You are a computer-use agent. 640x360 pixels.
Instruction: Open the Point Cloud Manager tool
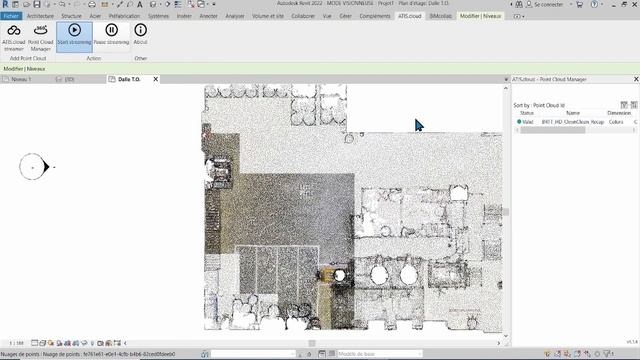point(40,38)
